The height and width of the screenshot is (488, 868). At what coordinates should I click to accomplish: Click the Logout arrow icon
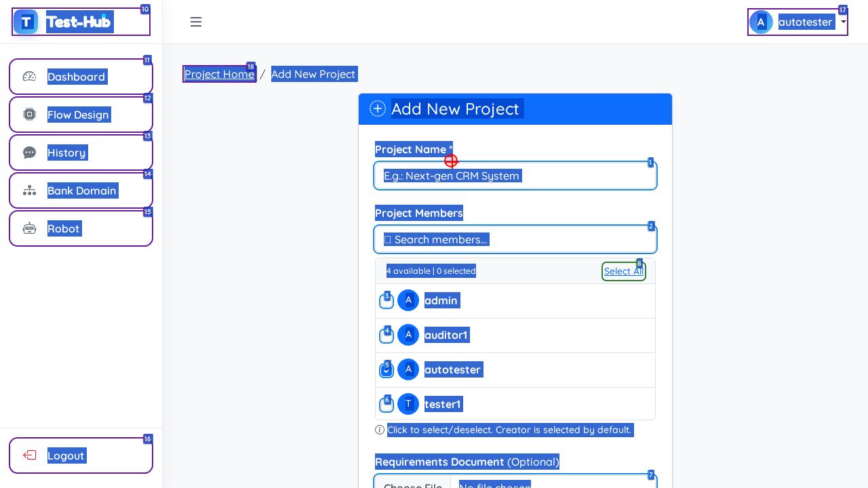29,455
